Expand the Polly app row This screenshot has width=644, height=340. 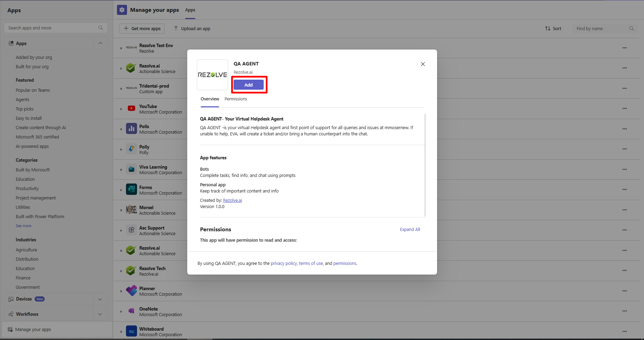coord(121,150)
